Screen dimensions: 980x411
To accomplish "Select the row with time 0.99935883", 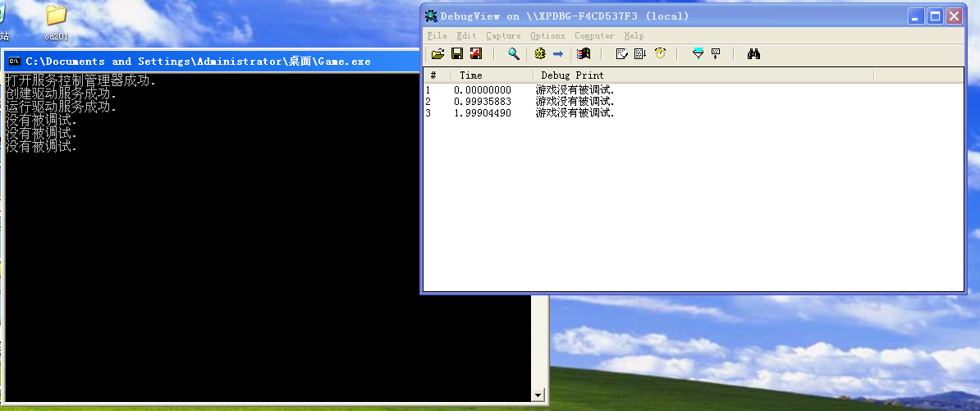I will point(694,101).
